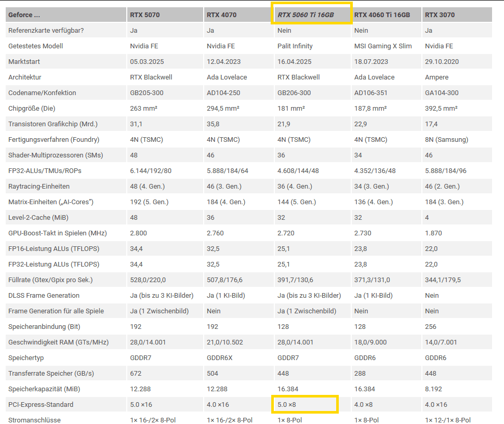Select matrix units 192 (5. Gen.)
The height and width of the screenshot is (424, 504).
[x=149, y=202]
